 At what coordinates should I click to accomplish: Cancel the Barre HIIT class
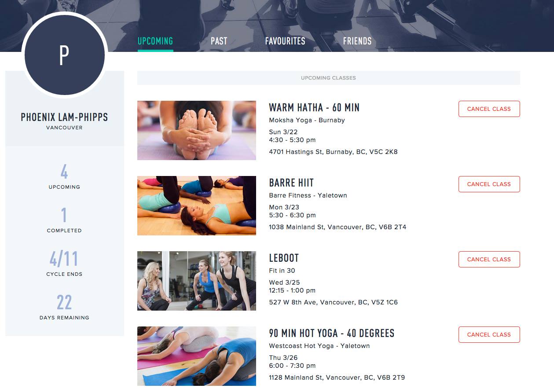click(489, 184)
